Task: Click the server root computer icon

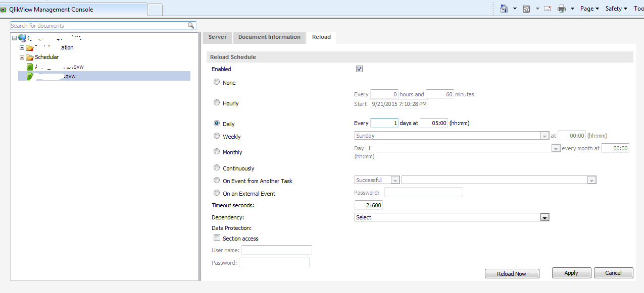Action: 22,38
